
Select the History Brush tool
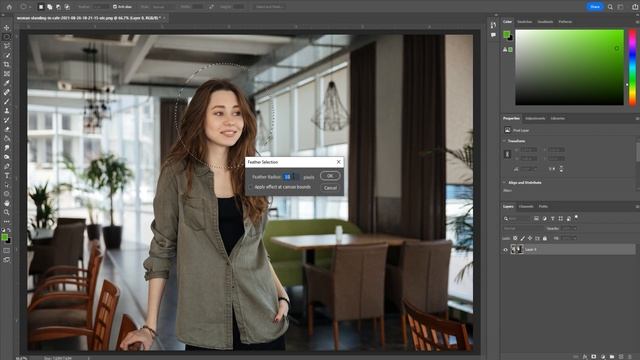pyautogui.click(x=7, y=120)
